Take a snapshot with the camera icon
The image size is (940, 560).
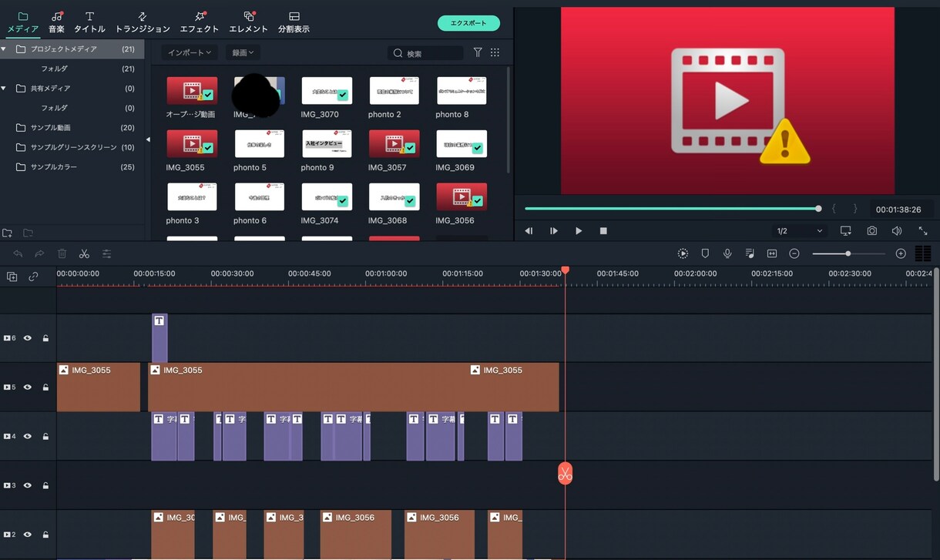[871, 230]
